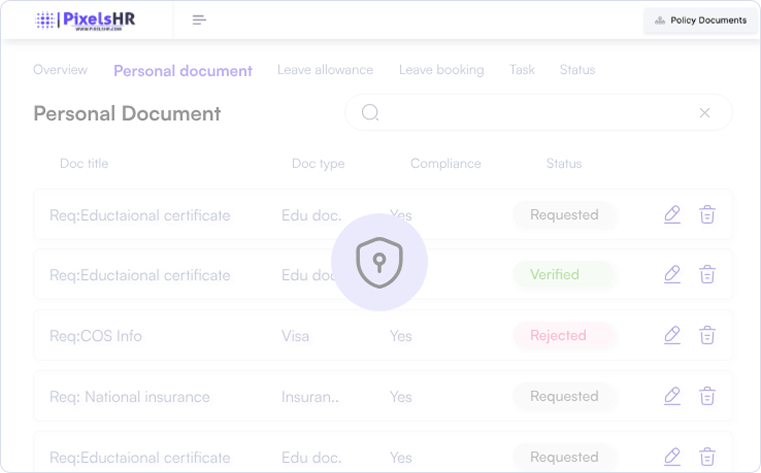Go to the Leave booking tab

(x=441, y=70)
